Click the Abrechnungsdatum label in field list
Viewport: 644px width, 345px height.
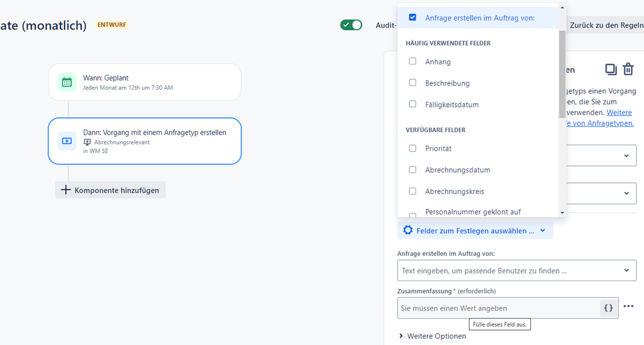coord(458,170)
